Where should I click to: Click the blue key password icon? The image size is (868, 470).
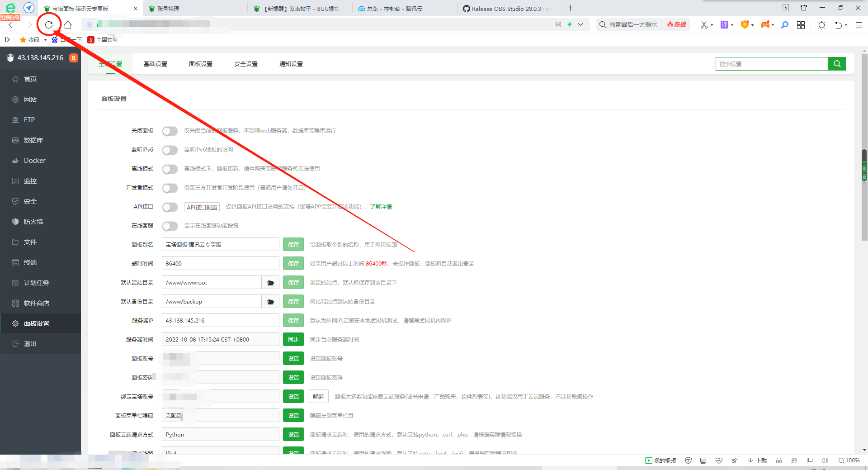pos(785,25)
